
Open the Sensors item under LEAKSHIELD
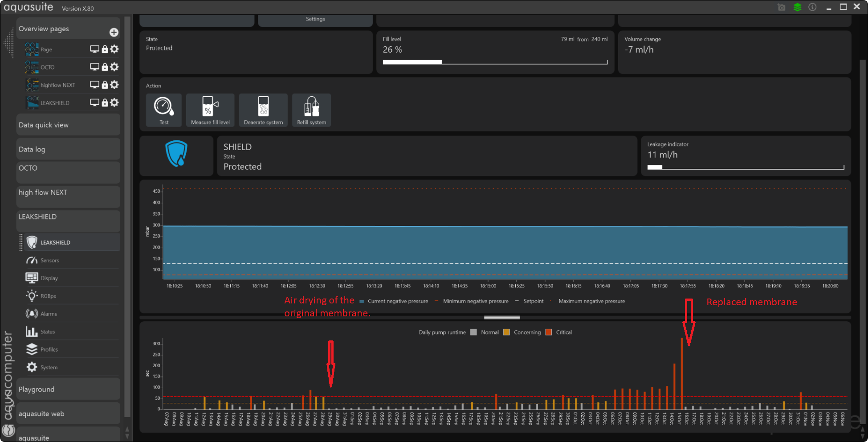click(x=49, y=260)
